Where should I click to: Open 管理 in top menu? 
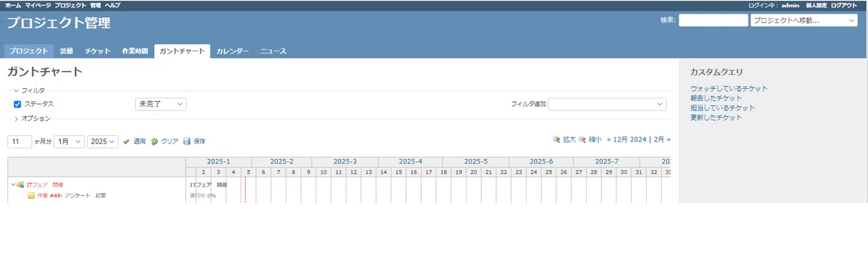95,5
